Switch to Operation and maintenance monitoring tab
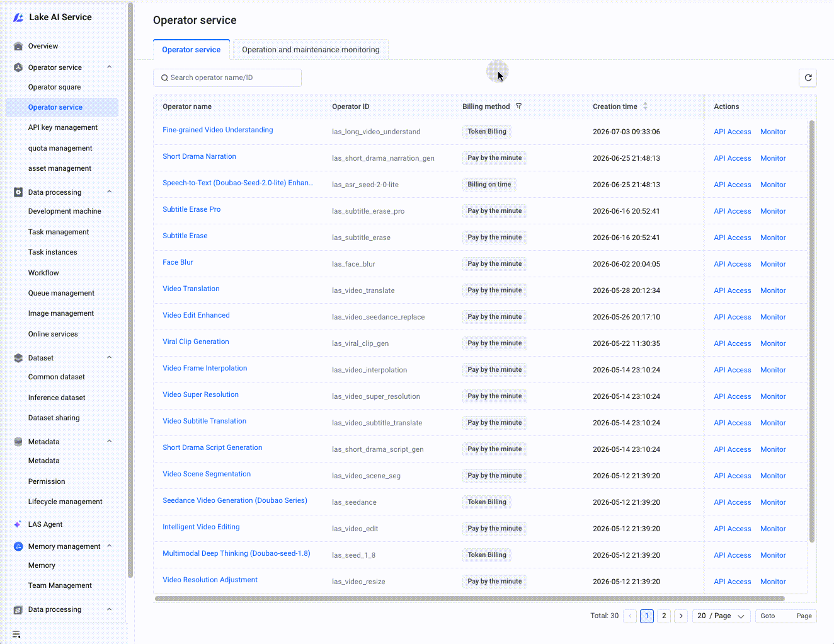Screen dimensions: 834x644 311,50
